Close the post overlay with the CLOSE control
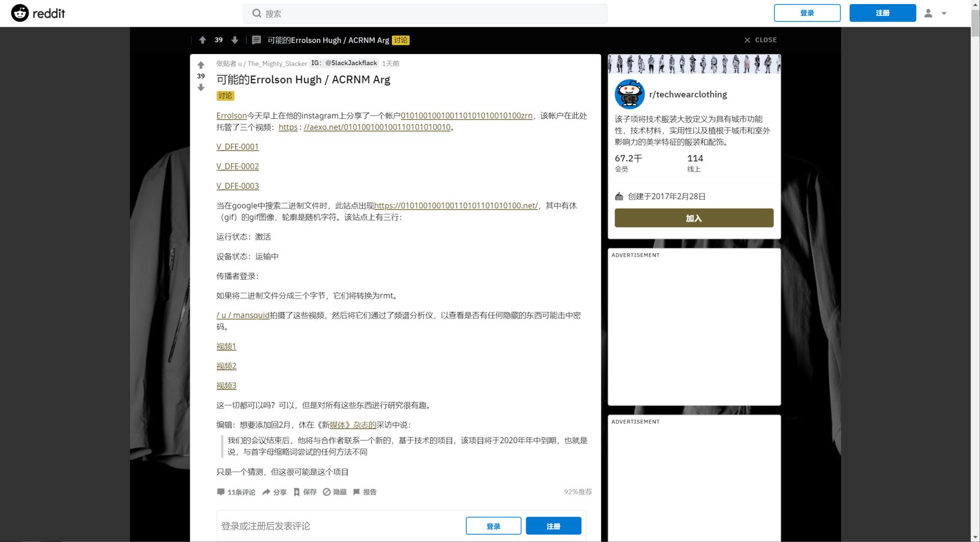Viewport: 980px width, 542px height. click(x=760, y=40)
